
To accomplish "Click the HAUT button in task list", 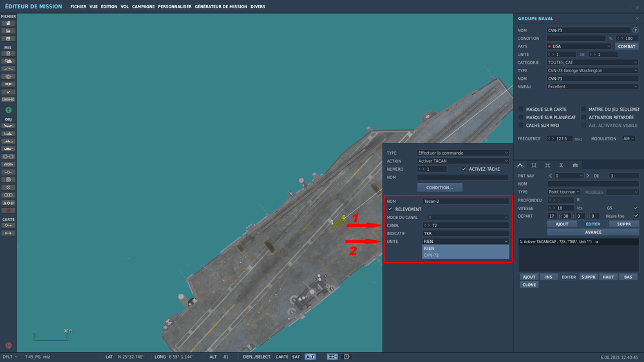I will click(609, 277).
